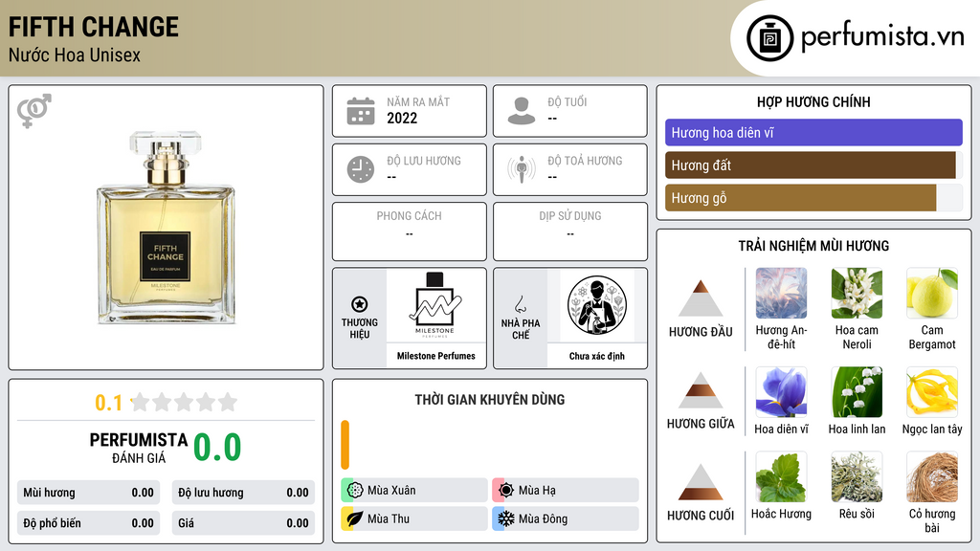The height and width of the screenshot is (551, 980).
Task: Click the Độ lưu hương 0.00 score row
Action: [x=243, y=493]
